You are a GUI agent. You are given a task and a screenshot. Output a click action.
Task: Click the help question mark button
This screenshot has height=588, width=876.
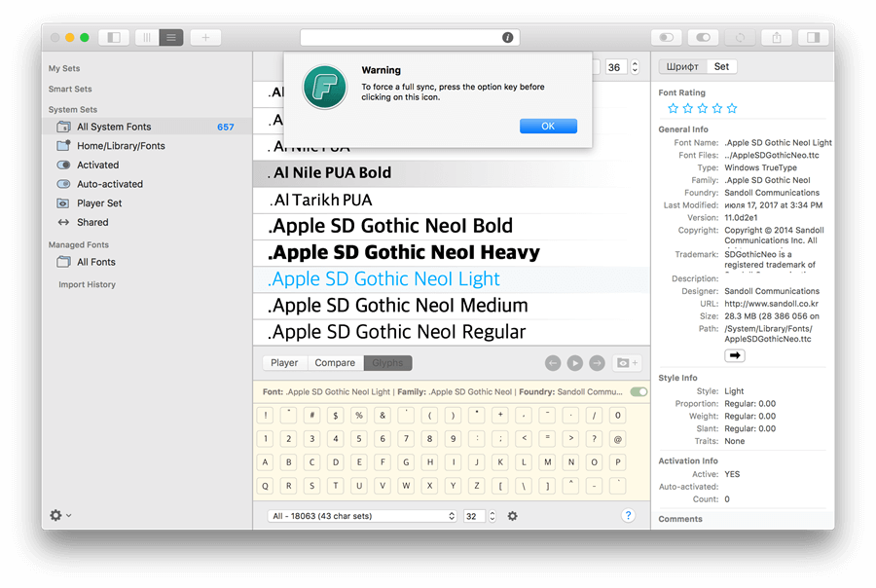pos(628,515)
